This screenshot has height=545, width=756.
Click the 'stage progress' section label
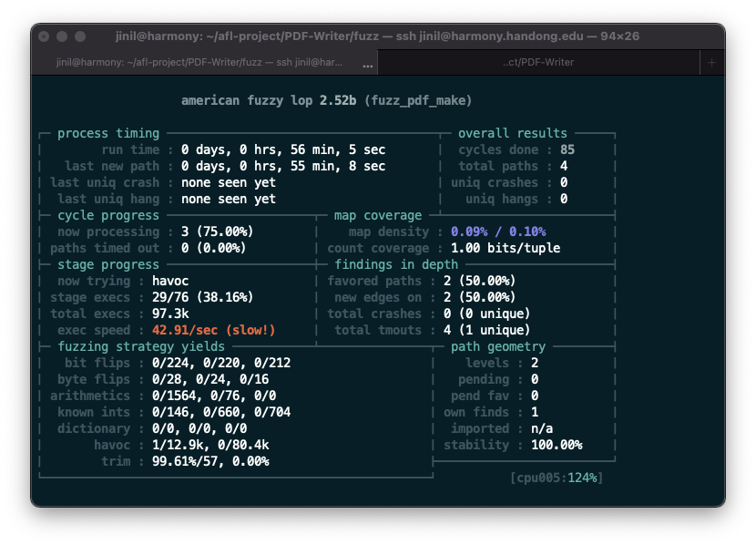(108, 264)
